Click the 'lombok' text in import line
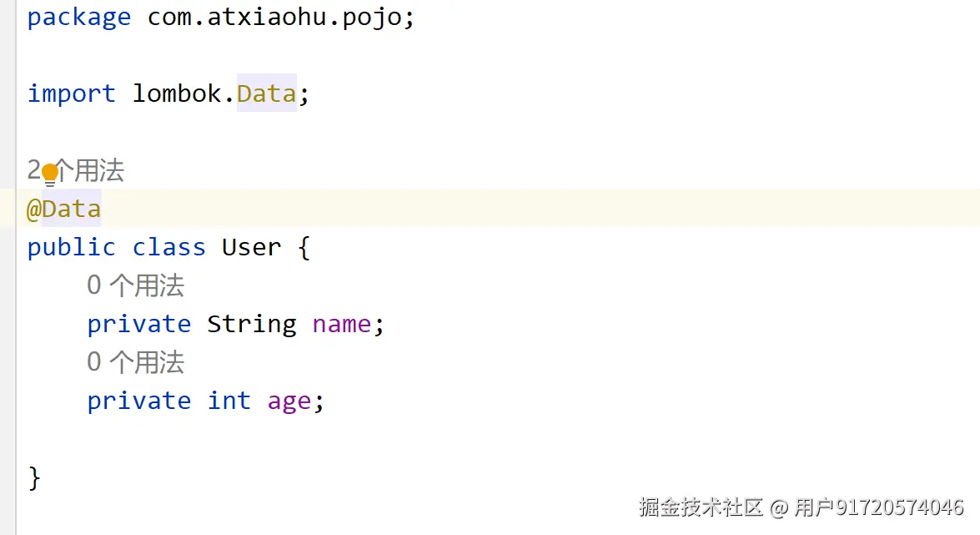980x535 pixels. [x=177, y=93]
